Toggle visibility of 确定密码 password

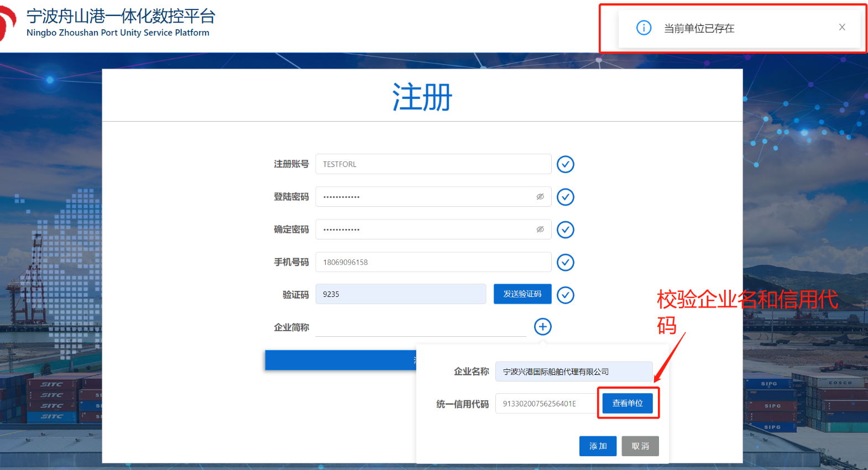click(540, 229)
